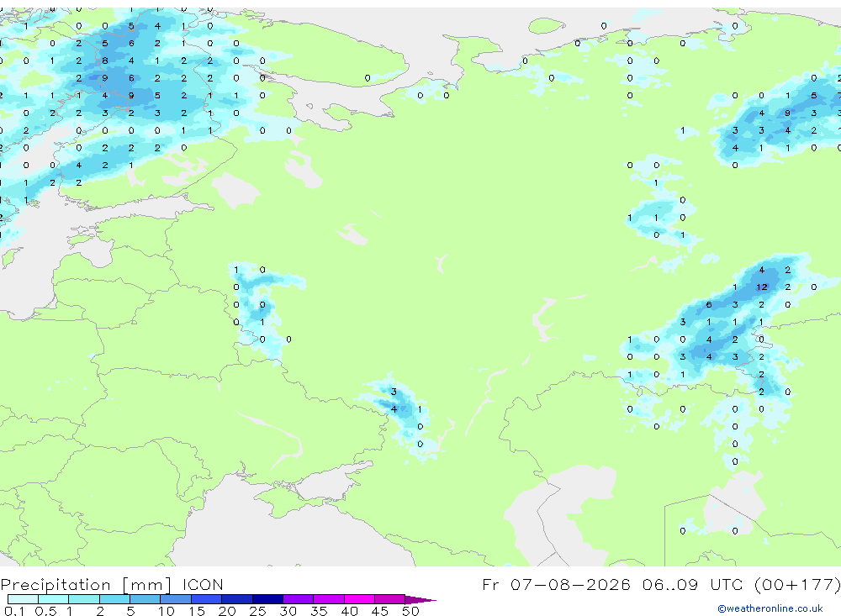Image resolution: width=841 pixels, height=616 pixels.
Task: Click the legend tick label '50'
Action: point(410,611)
